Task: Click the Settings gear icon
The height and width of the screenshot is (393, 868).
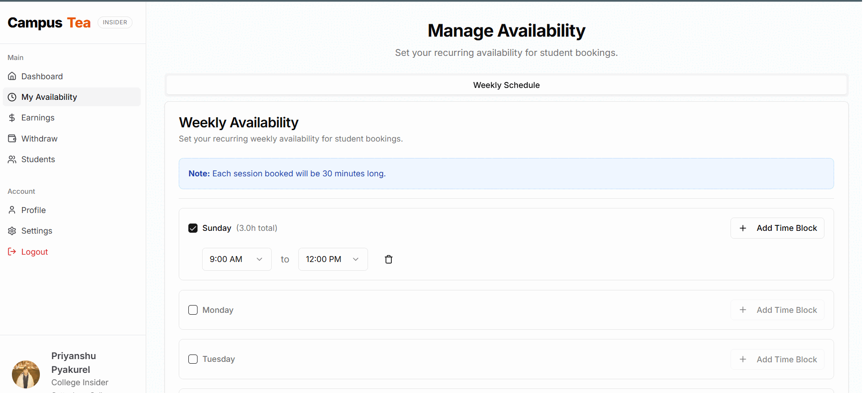Action: (12, 231)
